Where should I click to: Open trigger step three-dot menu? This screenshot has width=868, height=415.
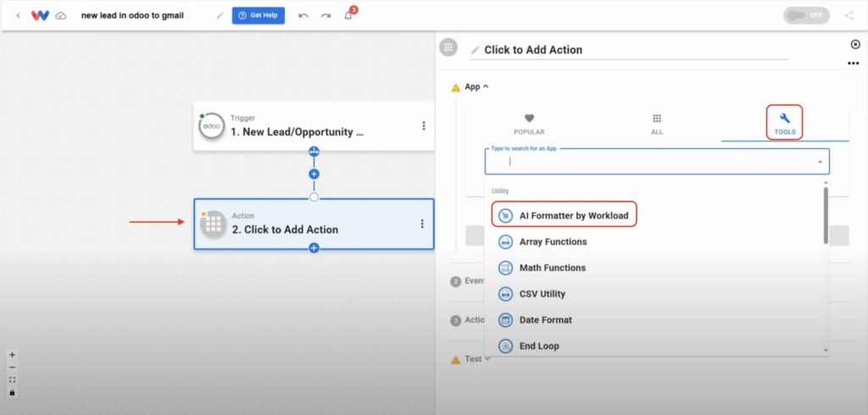424,126
